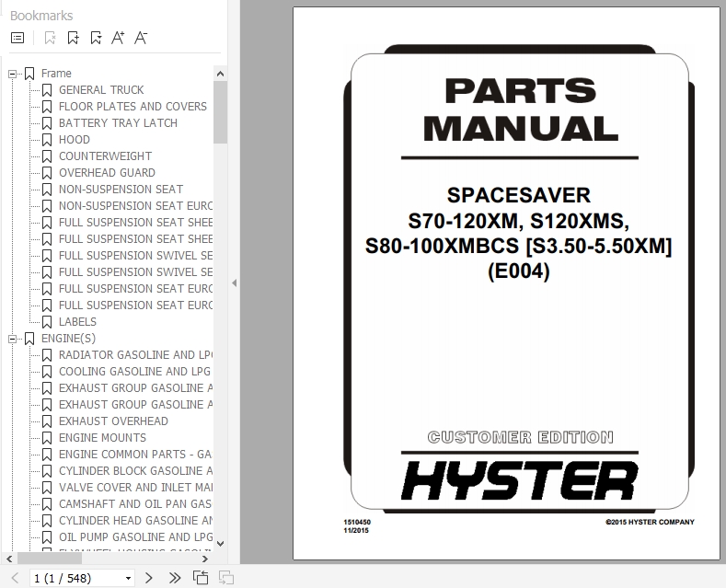Select CYLINDER BLOCK GASOLINE bookmark
The height and width of the screenshot is (588, 726).
135,471
